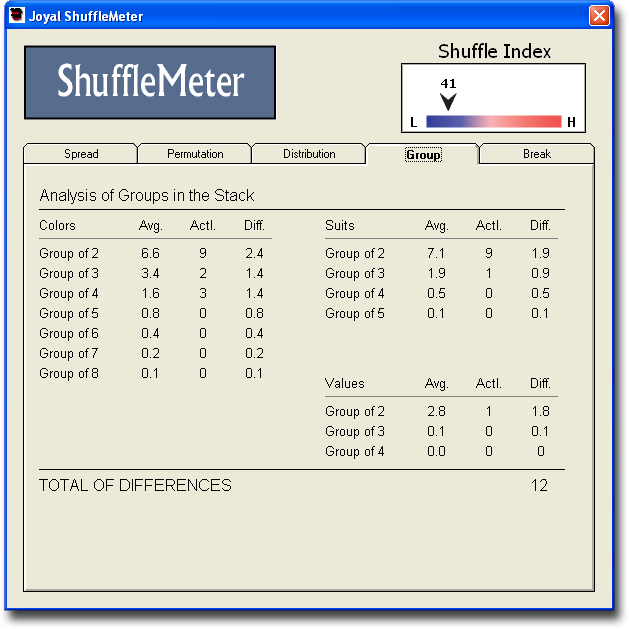Click the L label on Shuffle Index
629x629 pixels.
[414, 122]
